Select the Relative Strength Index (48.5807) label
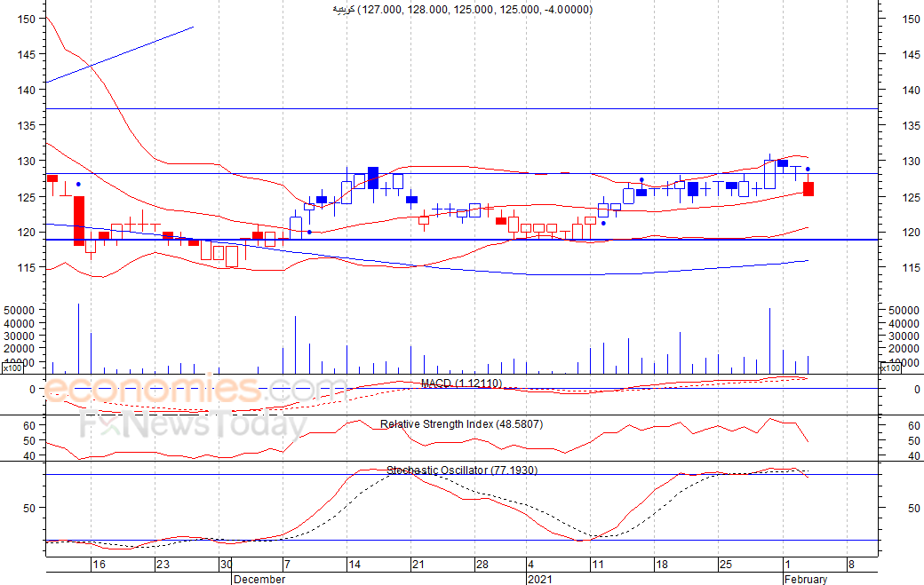 [x=461, y=424]
